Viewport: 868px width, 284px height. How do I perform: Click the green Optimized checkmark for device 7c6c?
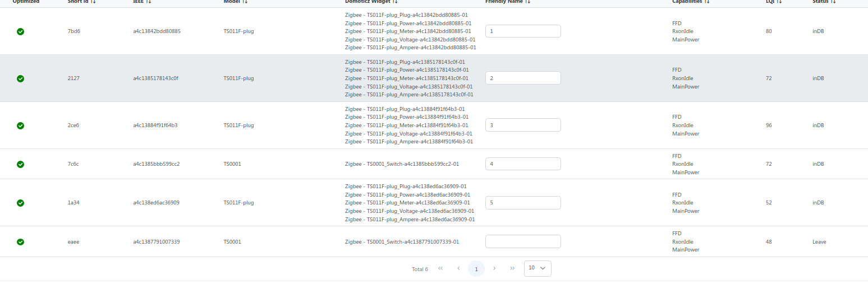(x=20, y=164)
